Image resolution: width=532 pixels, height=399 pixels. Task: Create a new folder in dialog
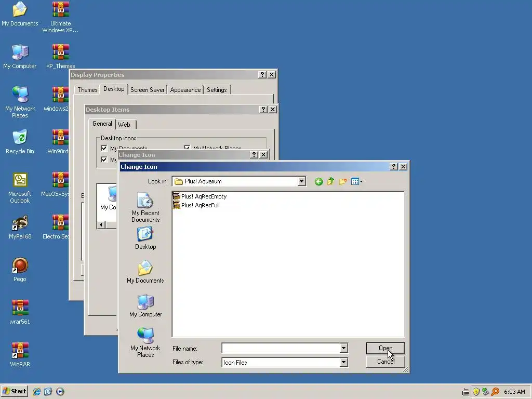coord(343,181)
